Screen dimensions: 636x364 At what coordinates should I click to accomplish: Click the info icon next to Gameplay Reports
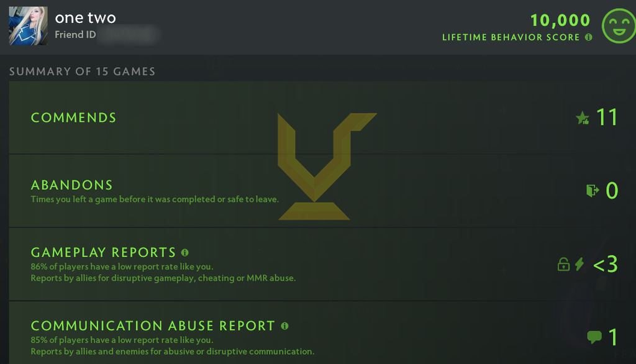tap(185, 253)
